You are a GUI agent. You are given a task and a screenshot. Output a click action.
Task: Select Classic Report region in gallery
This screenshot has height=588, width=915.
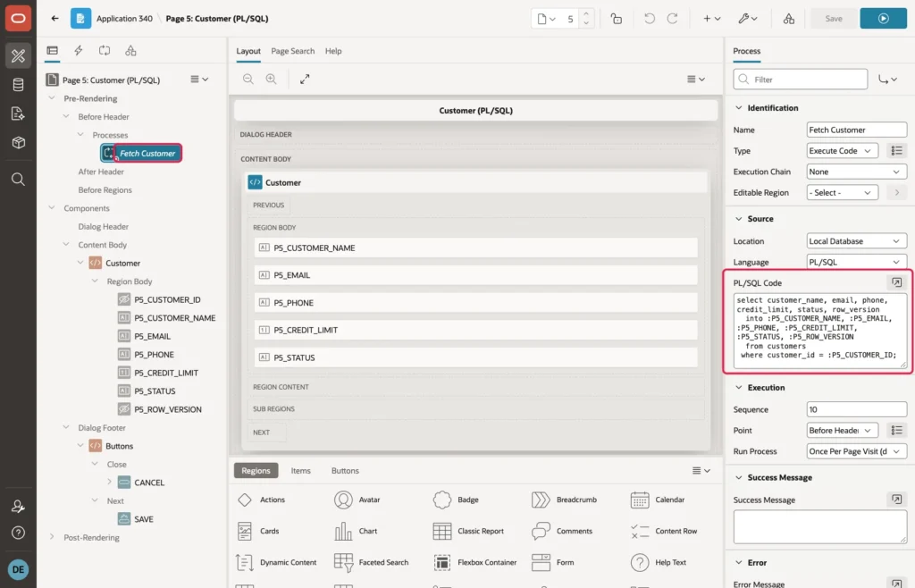tap(470, 531)
